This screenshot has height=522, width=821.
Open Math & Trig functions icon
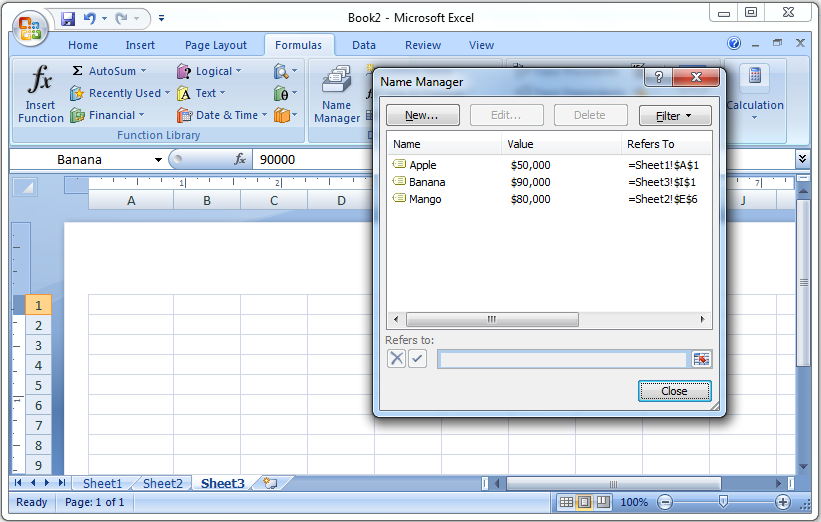pyautogui.click(x=285, y=93)
